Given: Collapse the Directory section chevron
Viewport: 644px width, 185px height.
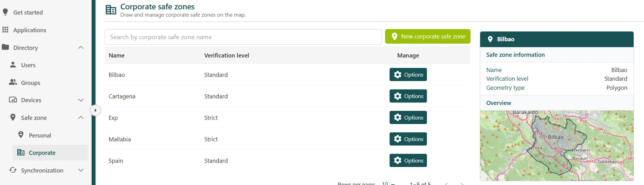Looking at the screenshot, I should pos(81,47).
